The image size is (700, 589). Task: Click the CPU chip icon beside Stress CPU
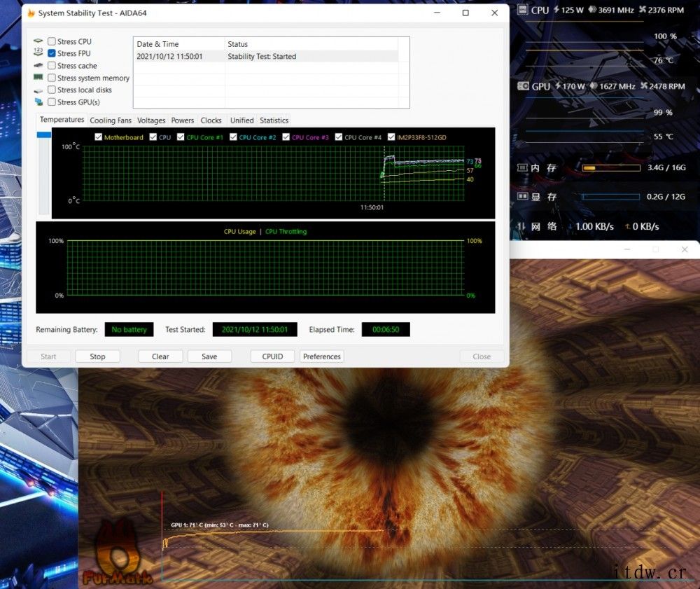pos(38,41)
